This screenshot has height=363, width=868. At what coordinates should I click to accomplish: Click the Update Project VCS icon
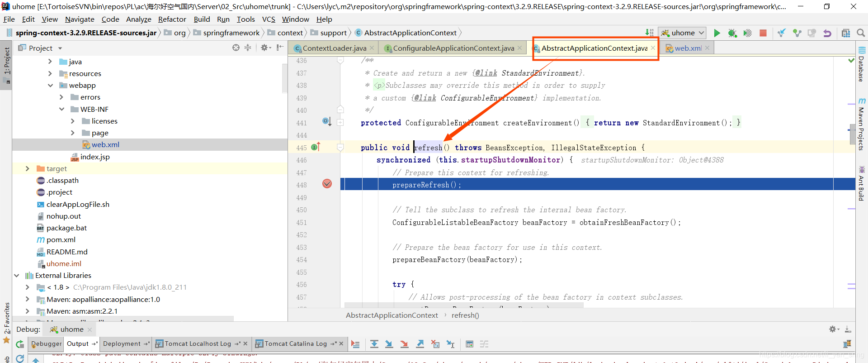pos(781,33)
